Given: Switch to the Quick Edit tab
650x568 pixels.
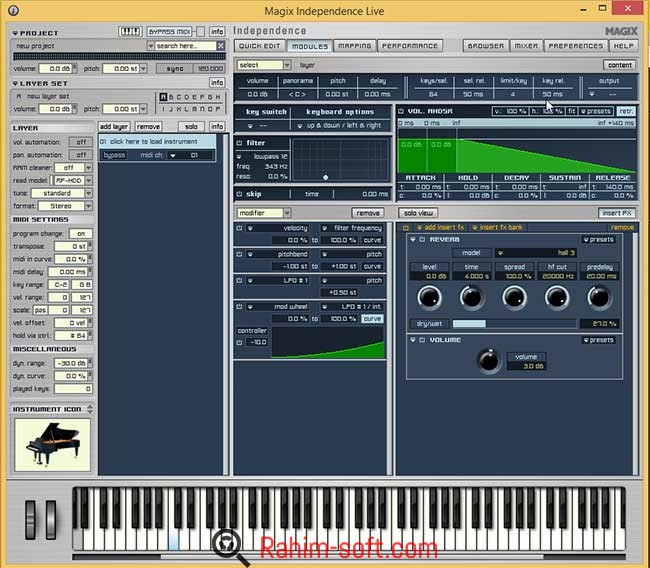Looking at the screenshot, I should tap(260, 46).
